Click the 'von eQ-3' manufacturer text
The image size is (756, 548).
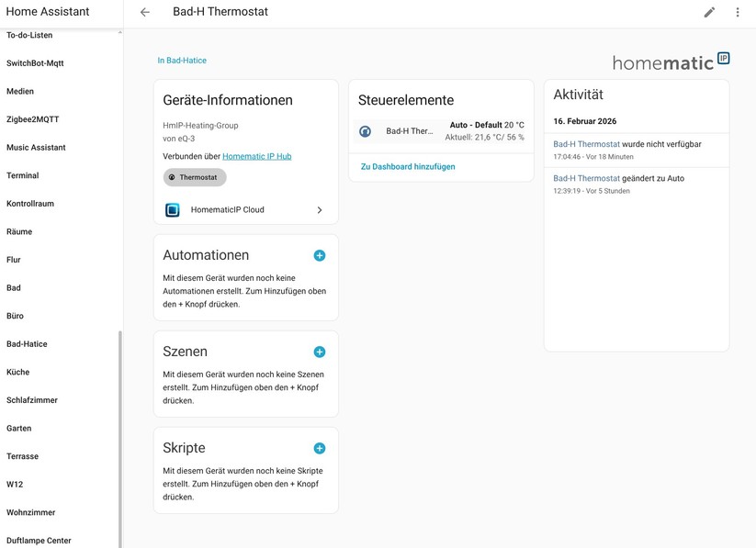[179, 139]
